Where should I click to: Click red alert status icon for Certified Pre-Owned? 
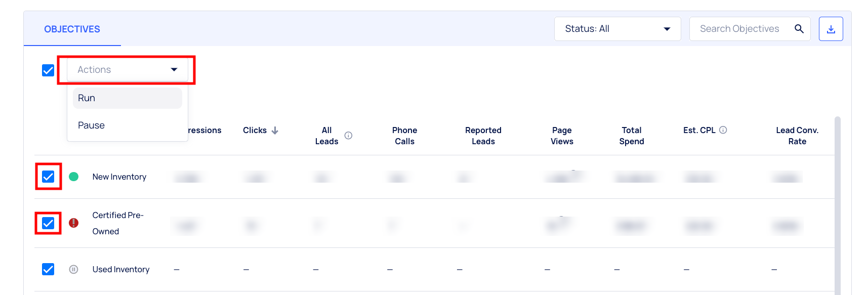[x=73, y=223]
